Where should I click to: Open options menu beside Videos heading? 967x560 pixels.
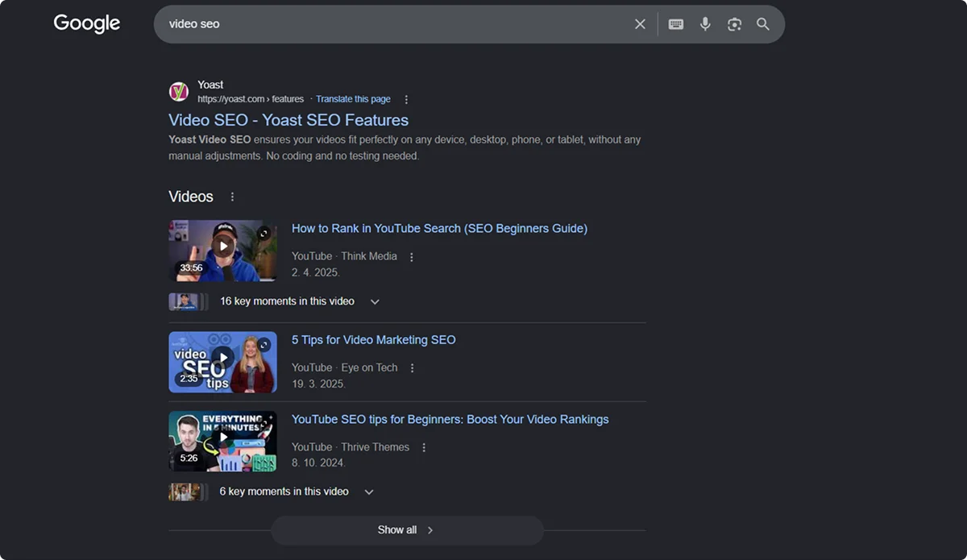click(x=233, y=197)
